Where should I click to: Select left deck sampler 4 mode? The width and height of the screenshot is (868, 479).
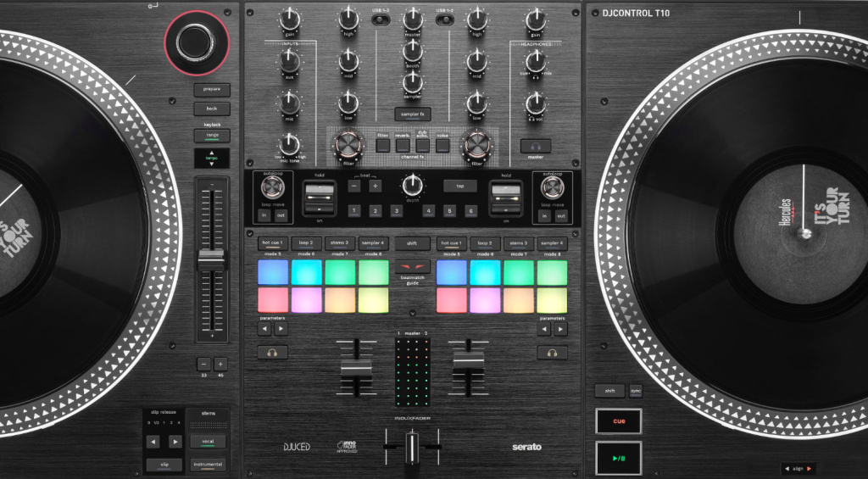[x=374, y=243]
